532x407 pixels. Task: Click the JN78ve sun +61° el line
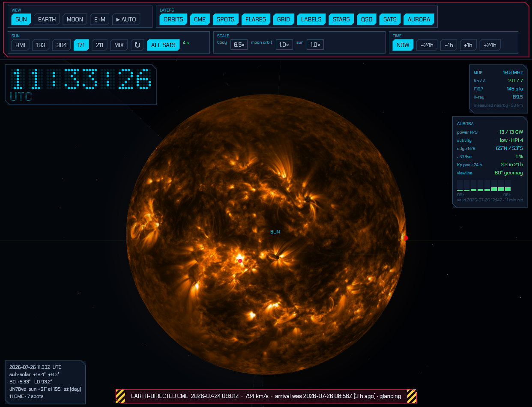[45, 389]
